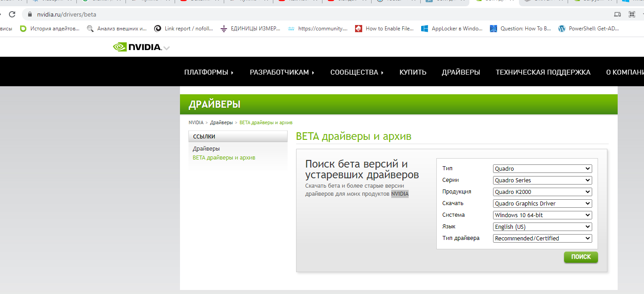Viewport: 644px width, 294px height.
Task: Open 'BETA драйверы и архив' sidebar link
Action: pos(224,158)
